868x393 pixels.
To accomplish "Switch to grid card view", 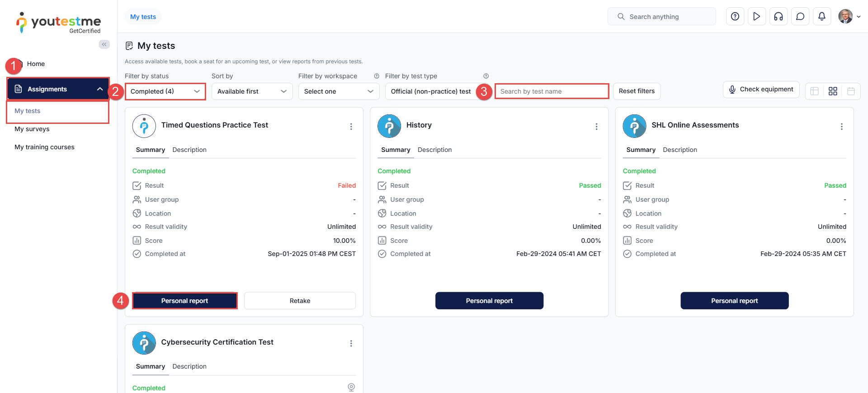I will click(x=833, y=91).
